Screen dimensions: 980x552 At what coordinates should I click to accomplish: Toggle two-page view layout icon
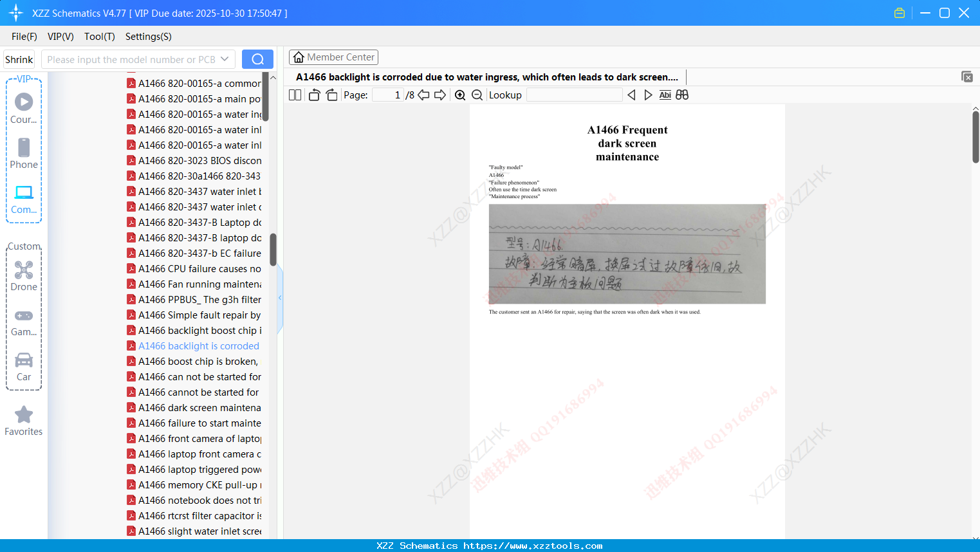click(x=295, y=95)
